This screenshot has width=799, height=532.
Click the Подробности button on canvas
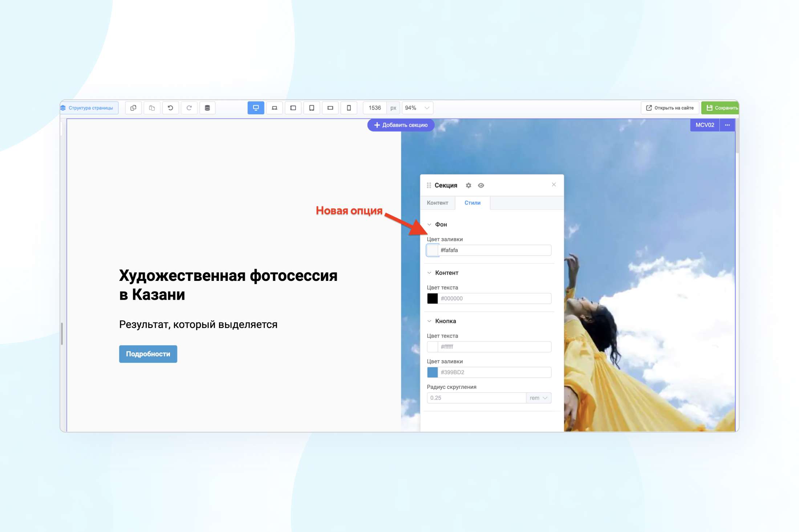tap(148, 354)
